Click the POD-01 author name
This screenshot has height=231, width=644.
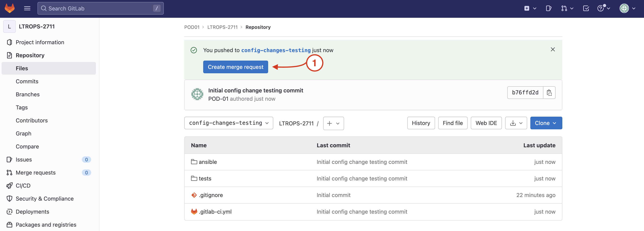218,99
